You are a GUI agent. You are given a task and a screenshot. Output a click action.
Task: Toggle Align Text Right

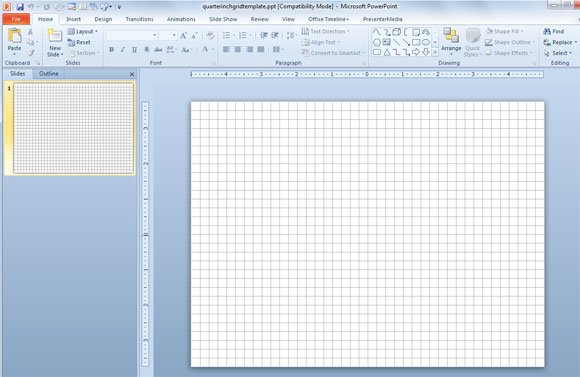(250, 49)
